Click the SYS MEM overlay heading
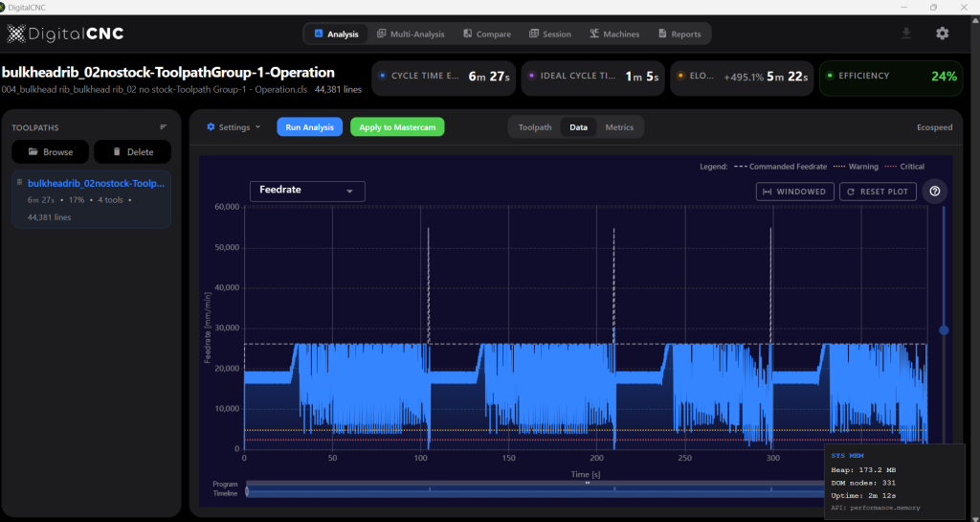This screenshot has height=522, width=980. tap(846, 456)
